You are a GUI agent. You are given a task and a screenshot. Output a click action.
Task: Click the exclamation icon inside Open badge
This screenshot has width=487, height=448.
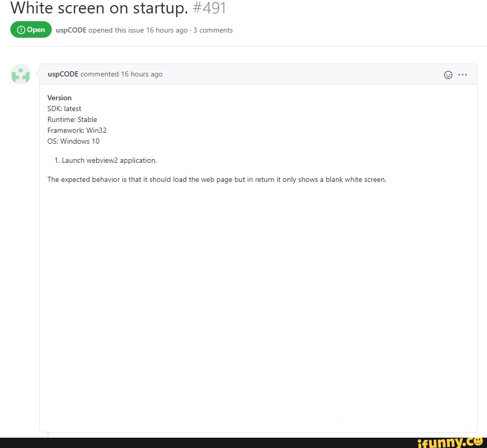click(x=21, y=30)
